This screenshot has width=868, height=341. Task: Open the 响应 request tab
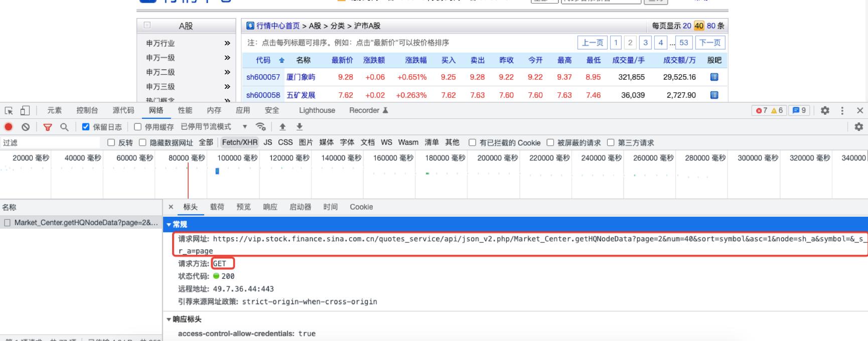(270, 207)
